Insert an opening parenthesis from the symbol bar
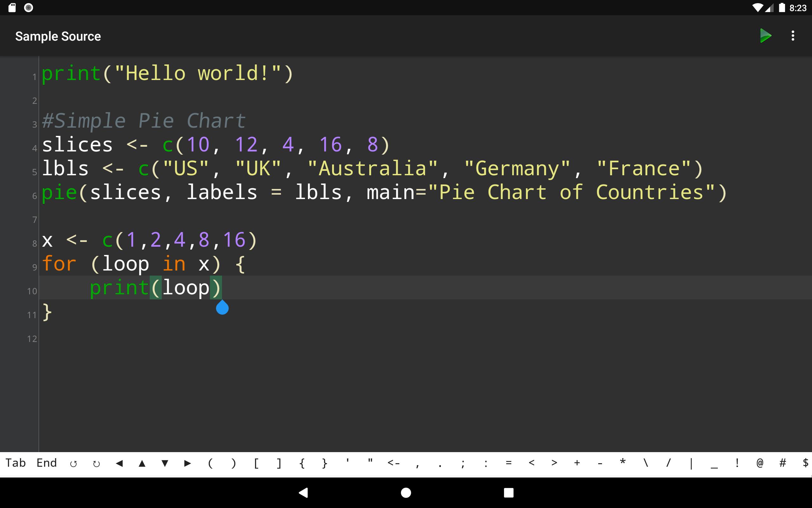This screenshot has height=508, width=812. click(210, 464)
